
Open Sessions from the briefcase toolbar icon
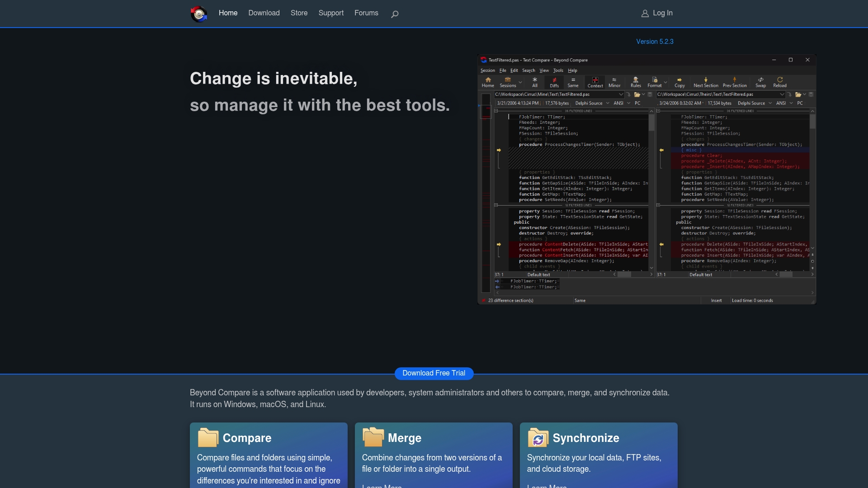tap(508, 82)
